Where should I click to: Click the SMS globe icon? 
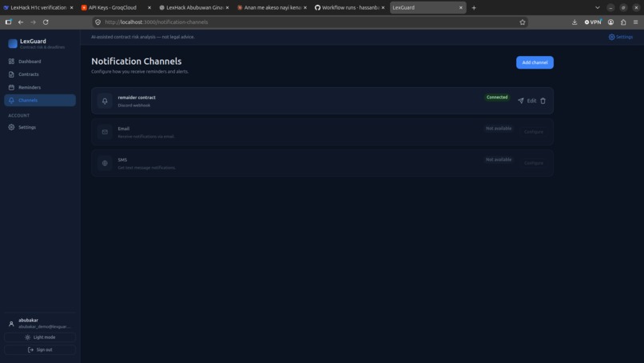pos(105,163)
